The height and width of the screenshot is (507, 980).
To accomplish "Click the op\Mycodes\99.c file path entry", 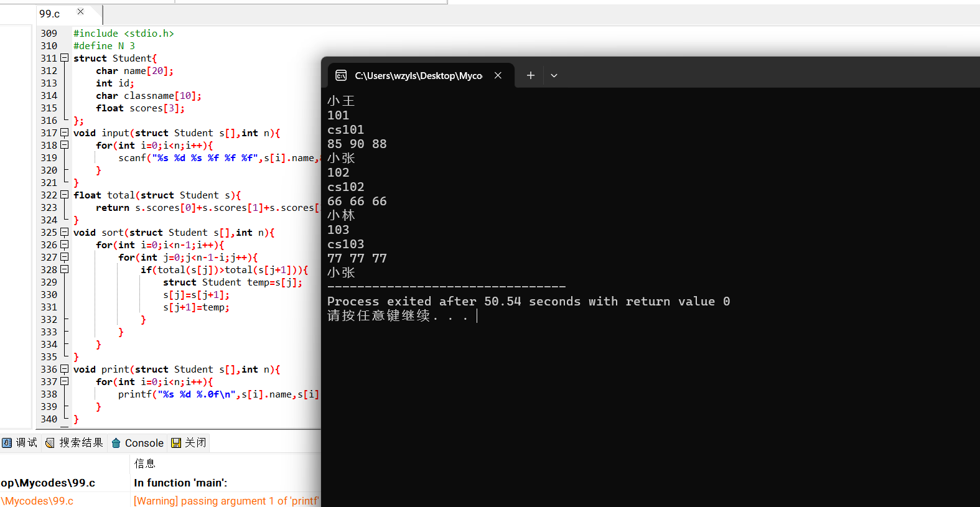I will tap(48, 483).
